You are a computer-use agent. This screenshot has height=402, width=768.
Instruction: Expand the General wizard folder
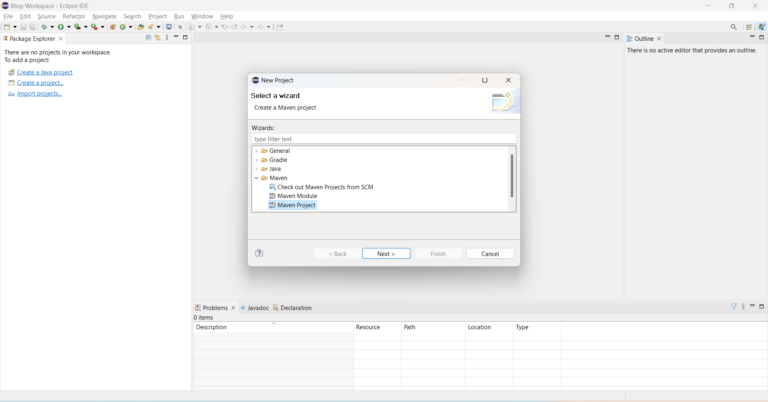(x=257, y=151)
